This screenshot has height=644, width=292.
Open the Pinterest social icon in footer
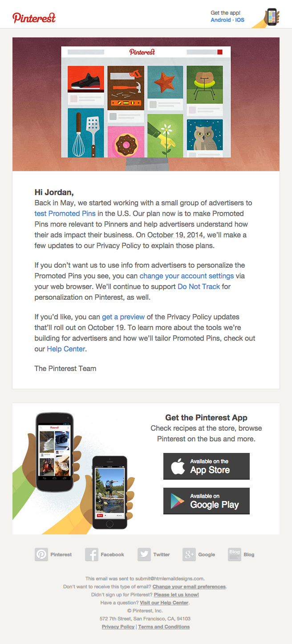(41, 554)
